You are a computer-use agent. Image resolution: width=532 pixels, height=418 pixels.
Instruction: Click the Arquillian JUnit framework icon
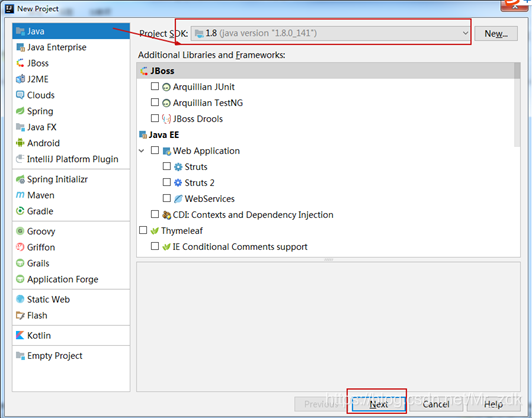[166, 87]
